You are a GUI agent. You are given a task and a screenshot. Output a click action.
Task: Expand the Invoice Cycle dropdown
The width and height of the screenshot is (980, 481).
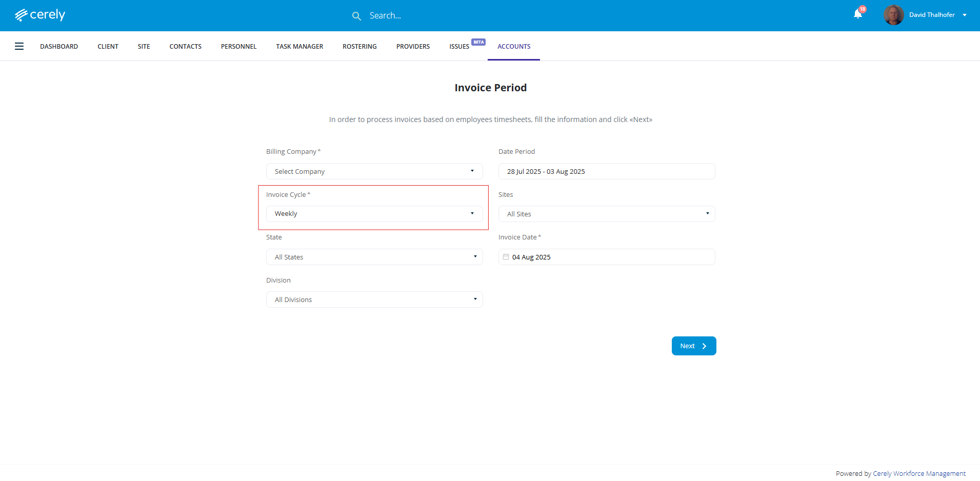point(374,214)
